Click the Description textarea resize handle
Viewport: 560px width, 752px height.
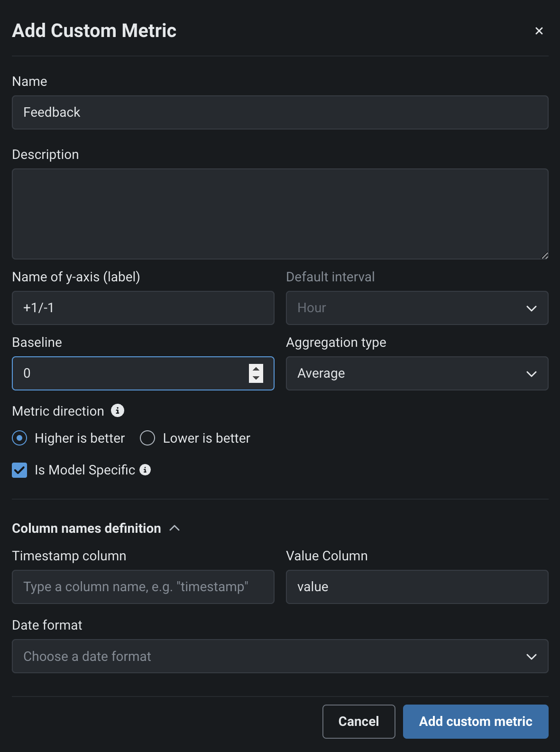point(545,256)
